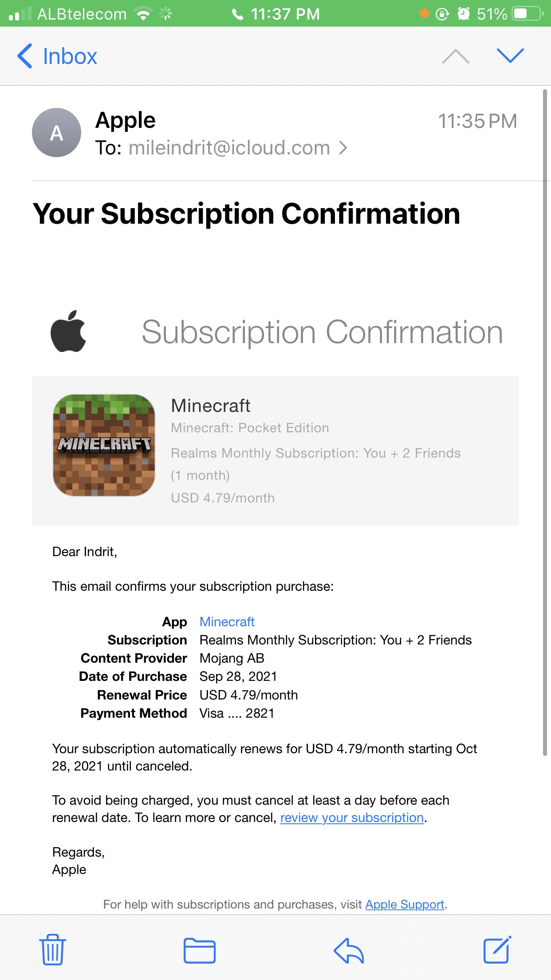The height and width of the screenshot is (980, 551).
Task: Tap the battery indicator in status bar
Action: pos(527,14)
